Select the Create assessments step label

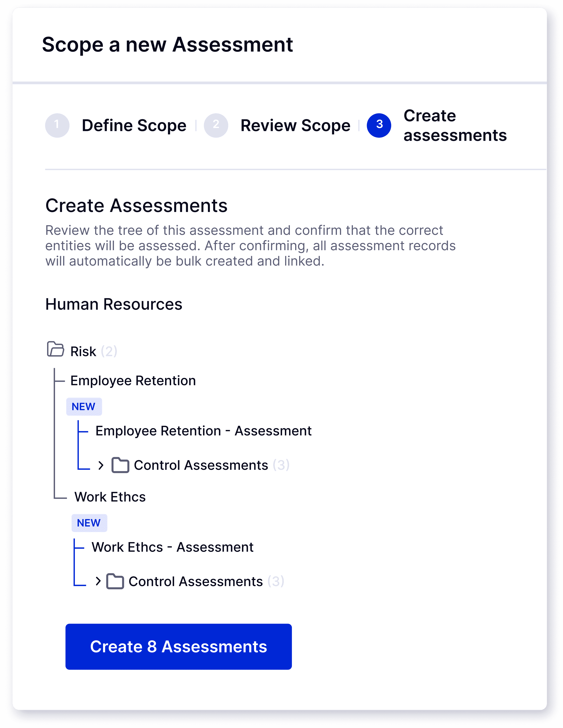pyautogui.click(x=455, y=125)
